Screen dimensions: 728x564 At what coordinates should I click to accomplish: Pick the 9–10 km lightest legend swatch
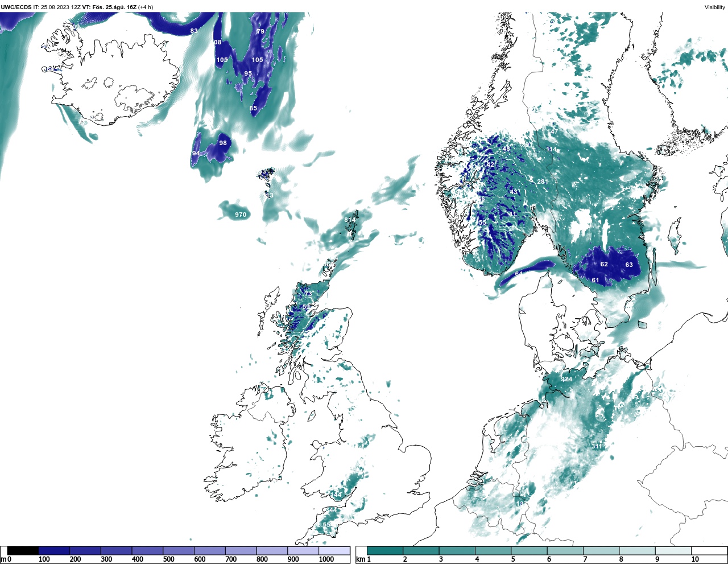click(673, 550)
